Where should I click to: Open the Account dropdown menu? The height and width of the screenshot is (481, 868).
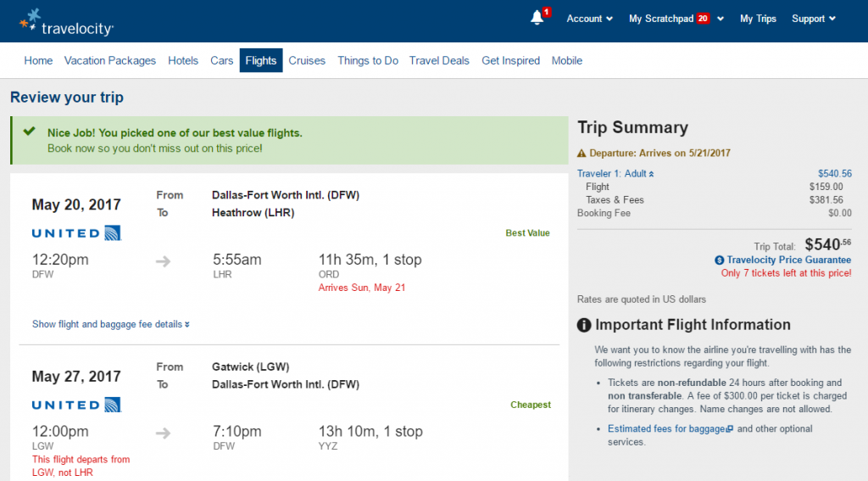[x=589, y=19]
